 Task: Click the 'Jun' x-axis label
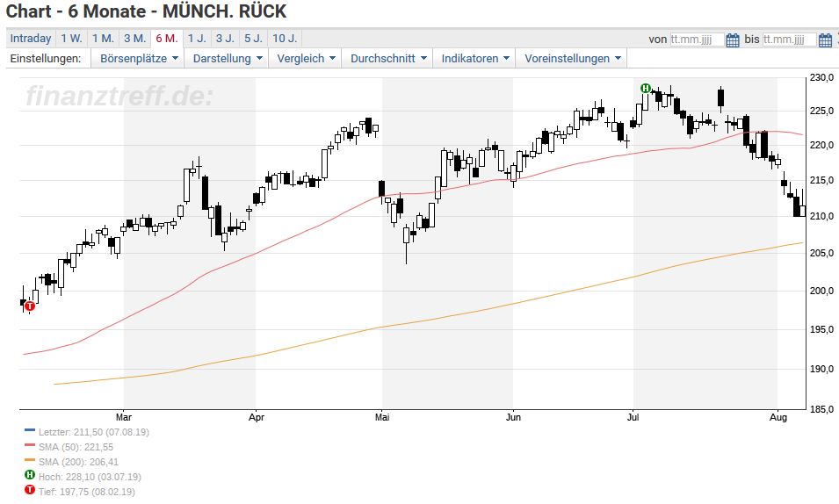(x=513, y=418)
